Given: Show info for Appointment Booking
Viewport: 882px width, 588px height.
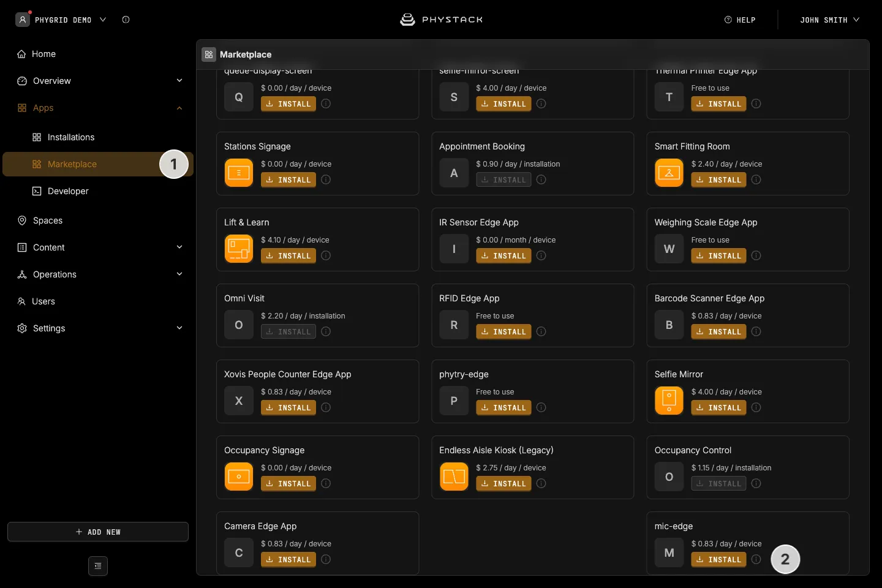Looking at the screenshot, I should tap(541, 179).
